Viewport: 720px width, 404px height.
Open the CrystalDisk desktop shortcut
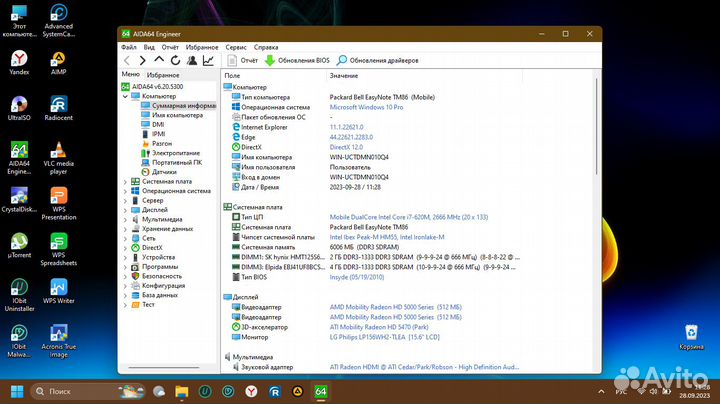pos(19,200)
